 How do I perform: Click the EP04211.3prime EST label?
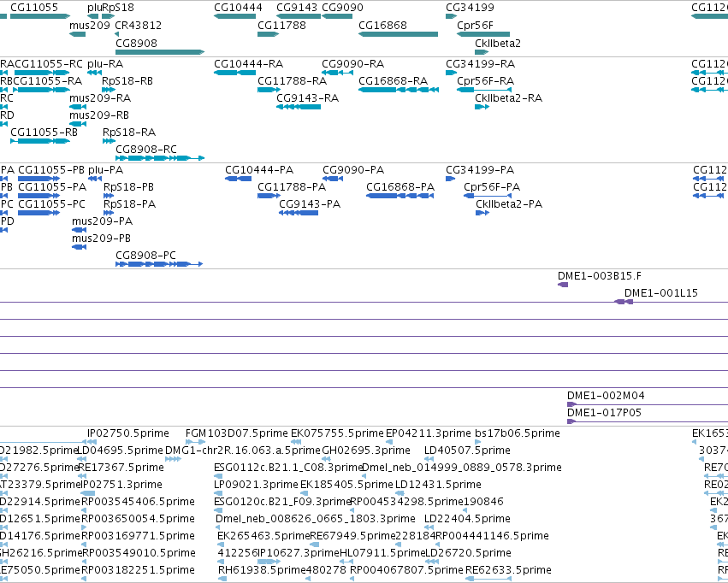[x=429, y=433]
